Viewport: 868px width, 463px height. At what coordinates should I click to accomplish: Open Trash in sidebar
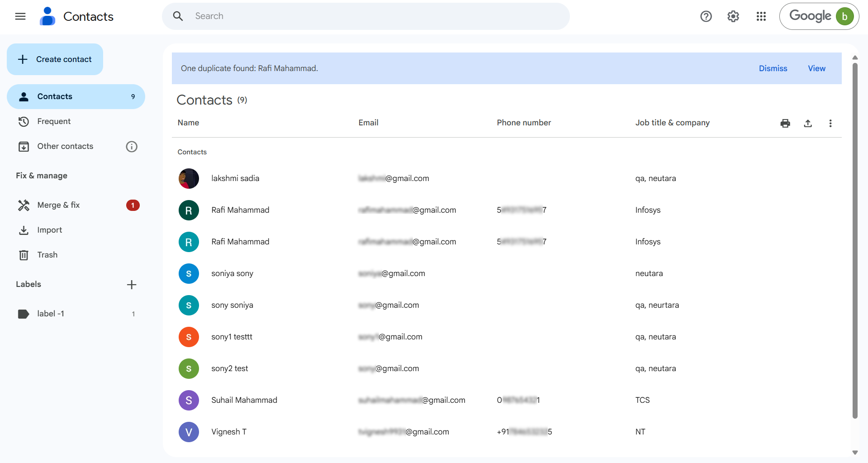[x=76, y=255]
